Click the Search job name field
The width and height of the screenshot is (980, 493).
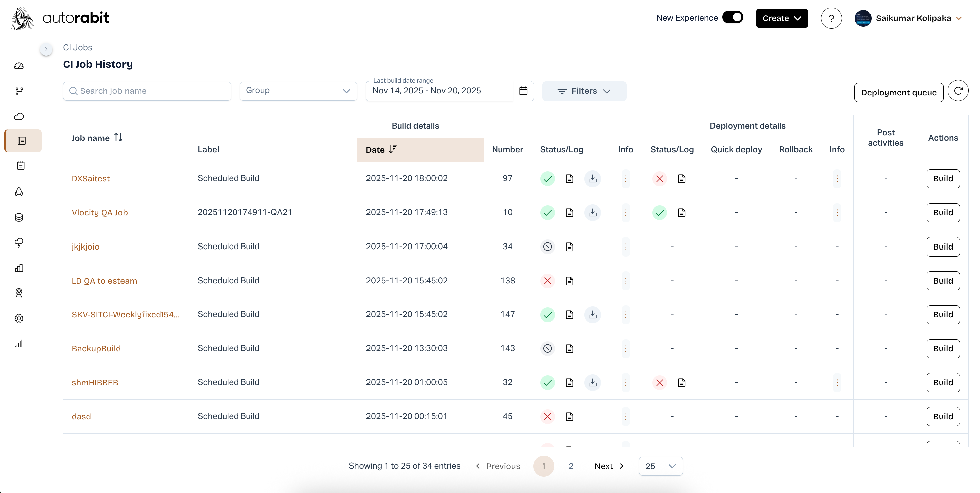click(147, 91)
